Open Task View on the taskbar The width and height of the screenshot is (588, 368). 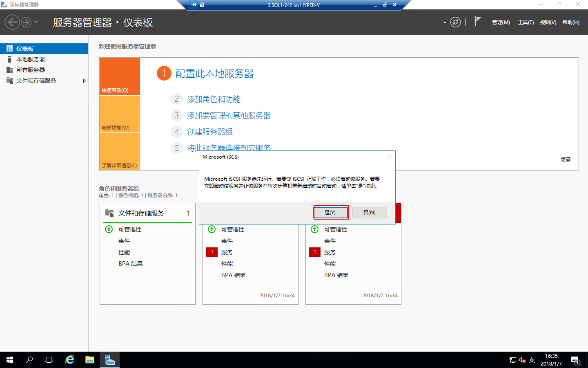(49, 360)
